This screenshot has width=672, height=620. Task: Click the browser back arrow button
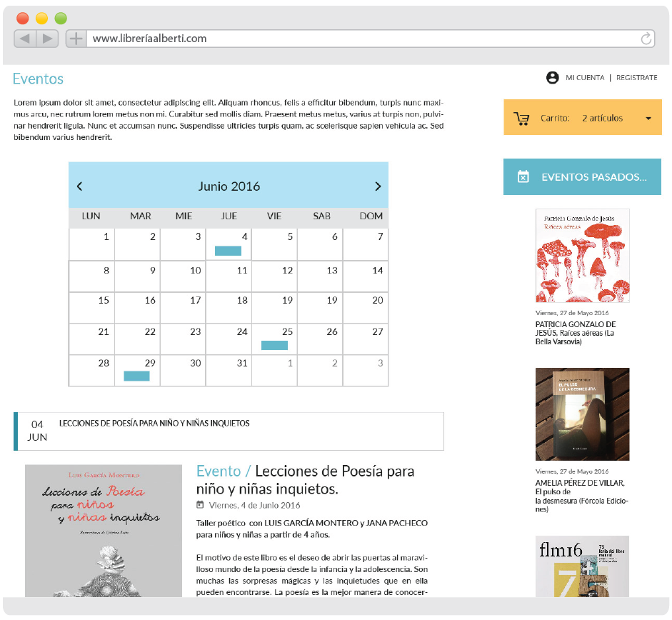[25, 39]
